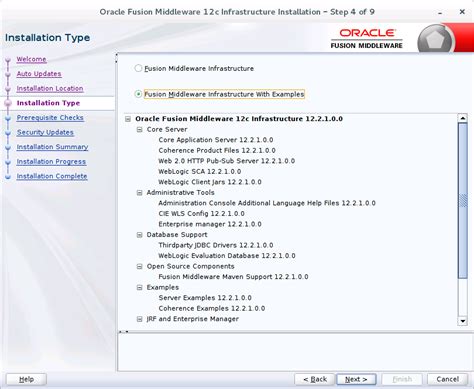Click the Help button
Image resolution: width=474 pixels, height=389 pixels.
[x=26, y=379]
